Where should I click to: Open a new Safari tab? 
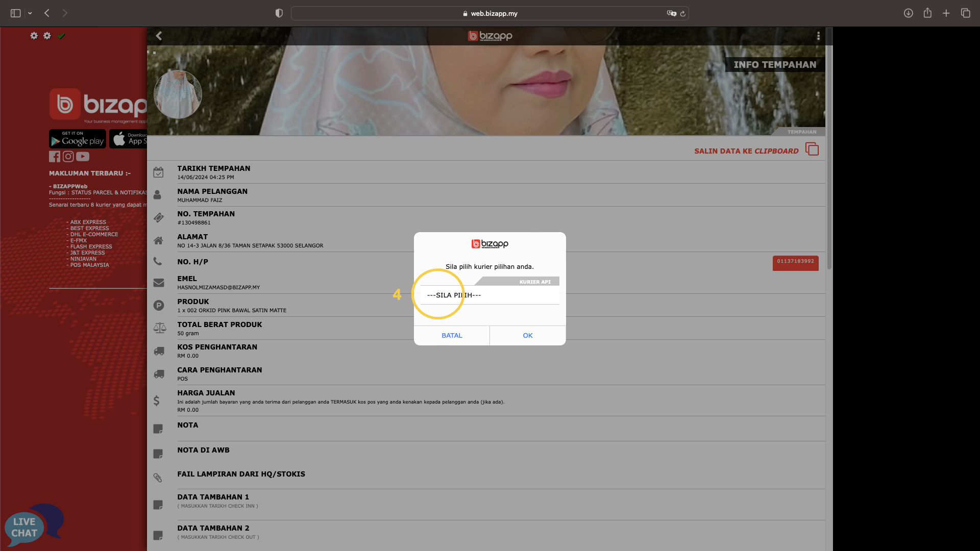click(x=946, y=13)
